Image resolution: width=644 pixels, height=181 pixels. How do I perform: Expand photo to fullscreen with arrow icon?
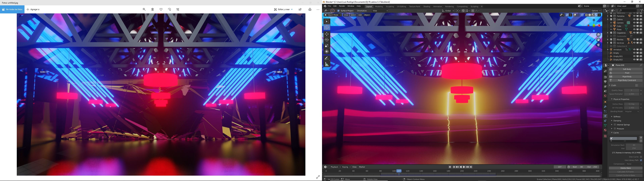point(318,177)
